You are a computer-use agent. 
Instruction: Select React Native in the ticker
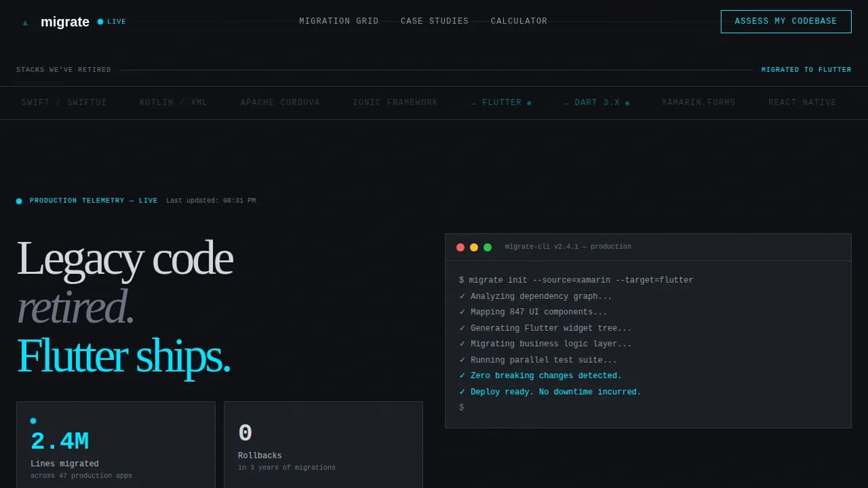(x=802, y=103)
